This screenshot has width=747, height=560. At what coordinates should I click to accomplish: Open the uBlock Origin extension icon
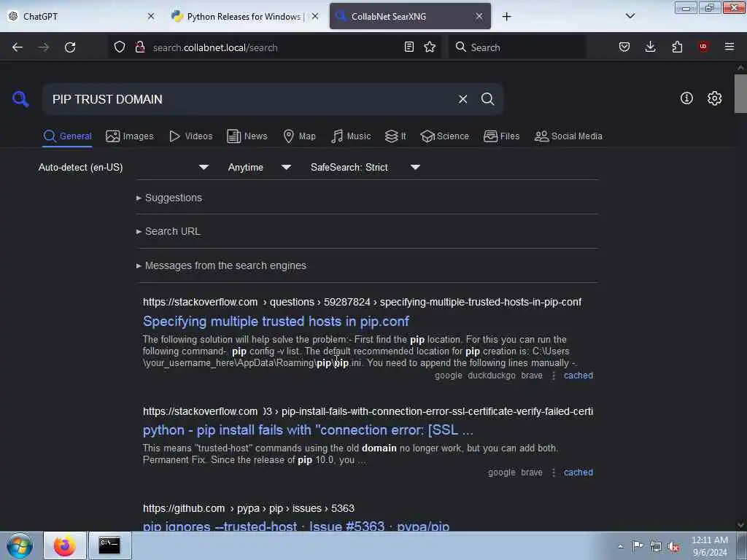[x=703, y=47]
